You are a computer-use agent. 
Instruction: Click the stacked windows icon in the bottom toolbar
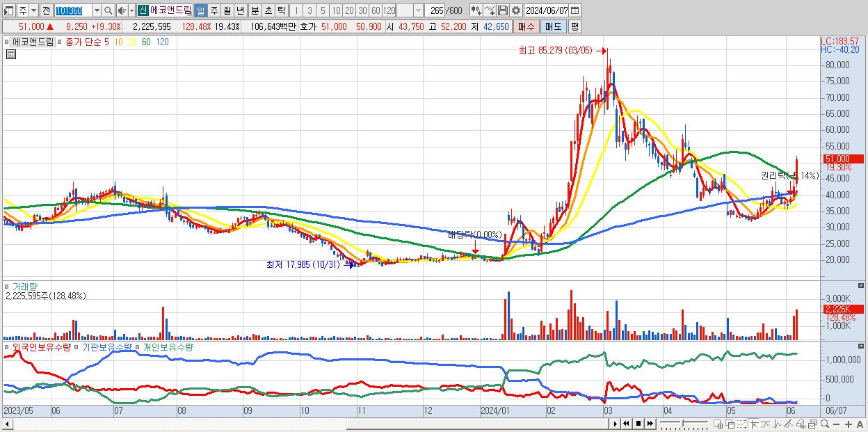point(730,424)
